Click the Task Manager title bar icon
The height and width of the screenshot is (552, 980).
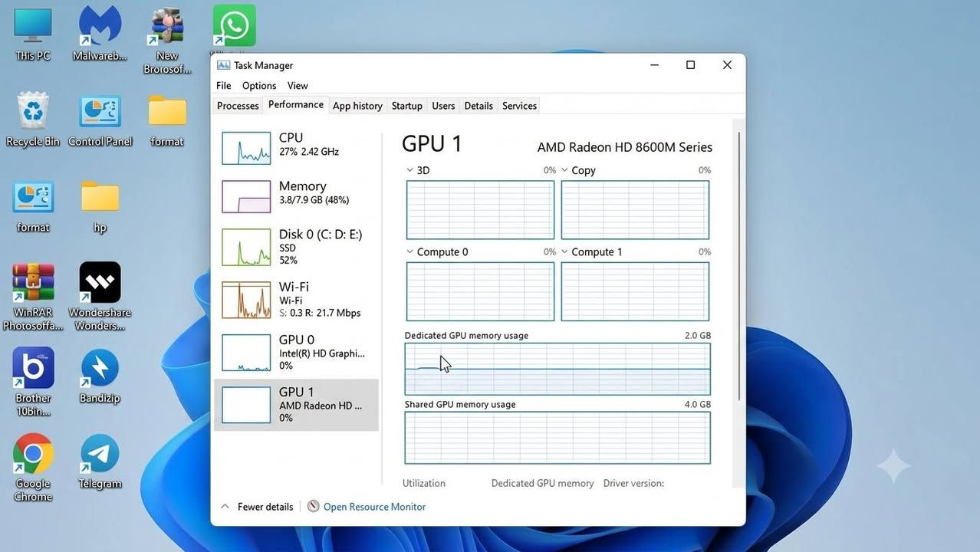tap(223, 65)
